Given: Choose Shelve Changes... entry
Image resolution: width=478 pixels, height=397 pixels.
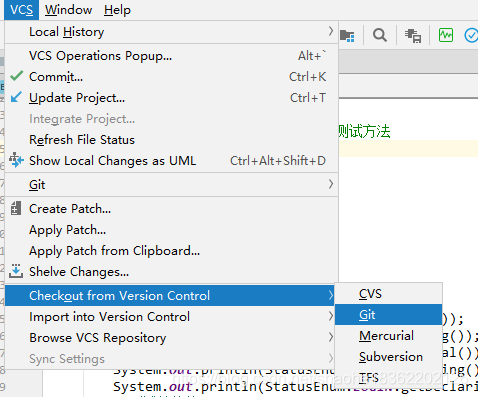Looking at the screenshot, I should (x=171, y=272).
